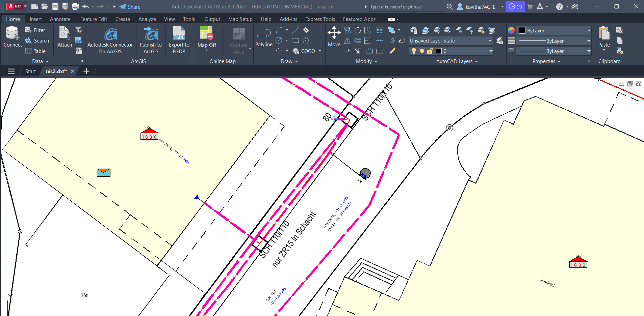Open the Feature Edit ribbon tab
The height and width of the screenshot is (316, 644).
pyautogui.click(x=94, y=19)
